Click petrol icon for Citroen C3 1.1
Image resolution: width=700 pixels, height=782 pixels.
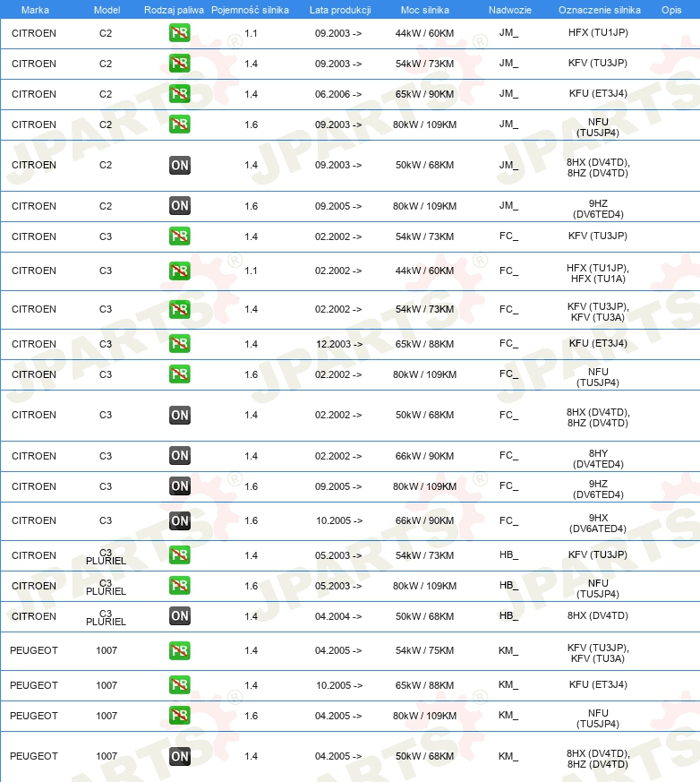(x=179, y=271)
